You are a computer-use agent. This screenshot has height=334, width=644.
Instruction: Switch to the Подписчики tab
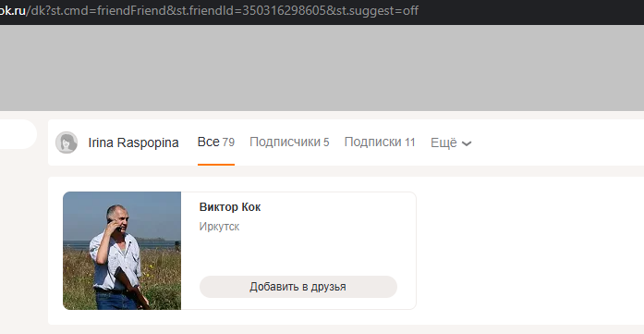[289, 142]
